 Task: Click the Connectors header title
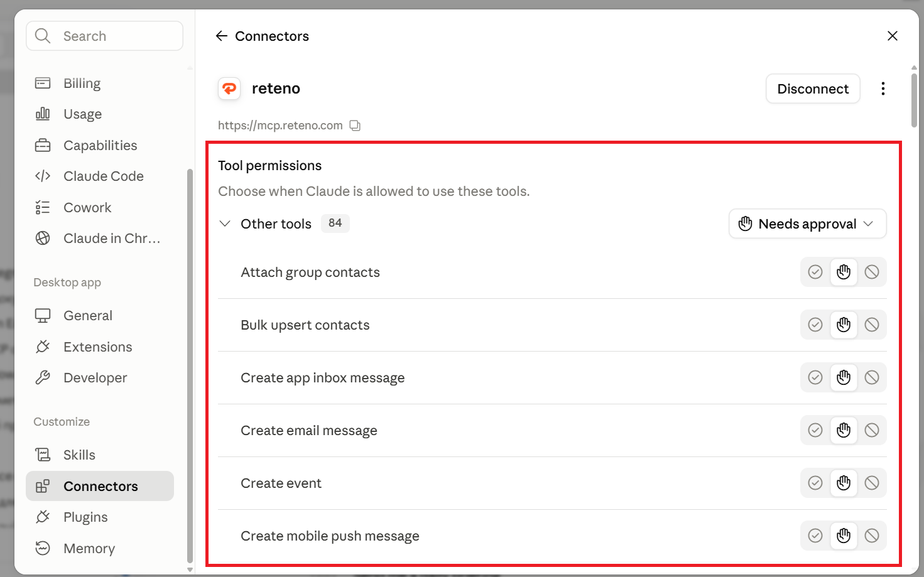(x=272, y=36)
